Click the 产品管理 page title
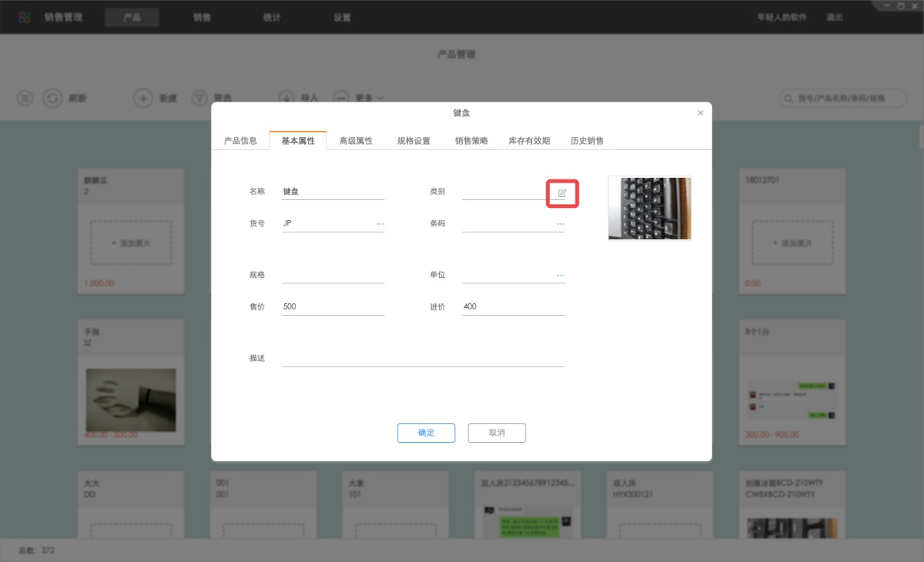924x562 pixels. 457,55
